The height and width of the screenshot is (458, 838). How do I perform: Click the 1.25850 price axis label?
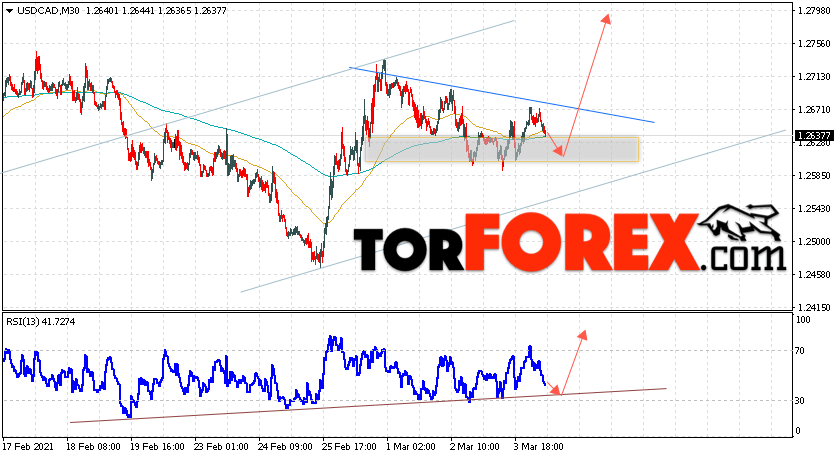(814, 175)
